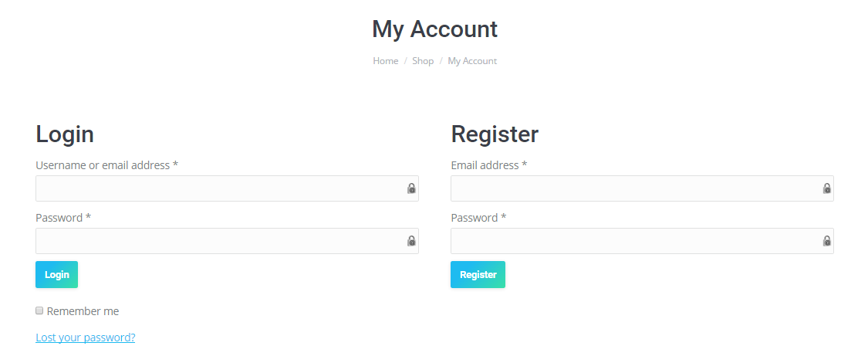The width and height of the screenshot is (868, 363).
Task: Click the lock icon in Register password field
Action: (x=826, y=241)
